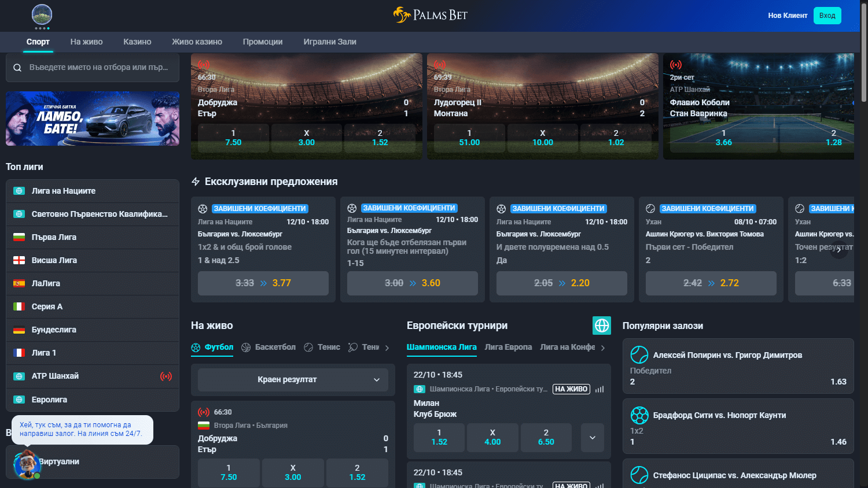Click the Вход login button
Screen dimensions: 868x488
(827, 16)
